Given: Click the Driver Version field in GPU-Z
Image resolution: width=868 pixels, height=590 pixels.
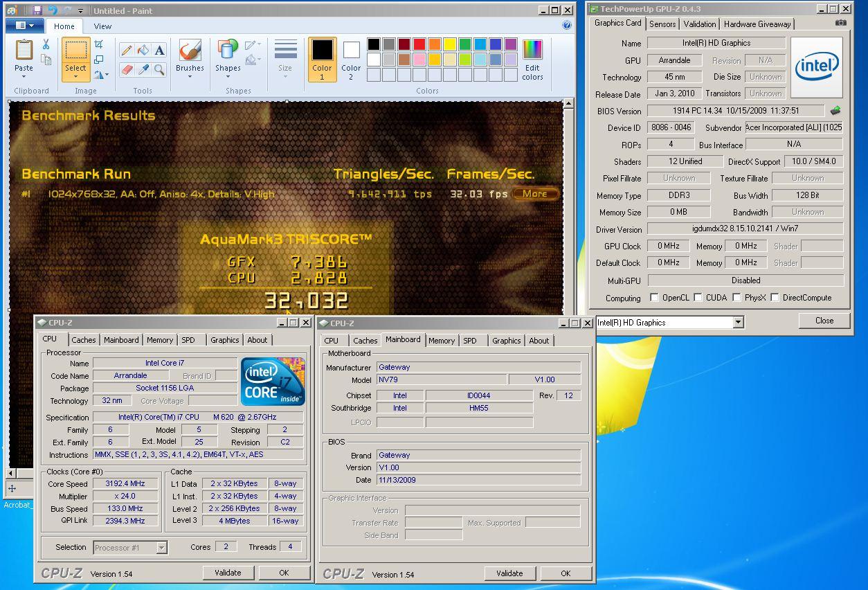Looking at the screenshot, I should click(x=745, y=229).
